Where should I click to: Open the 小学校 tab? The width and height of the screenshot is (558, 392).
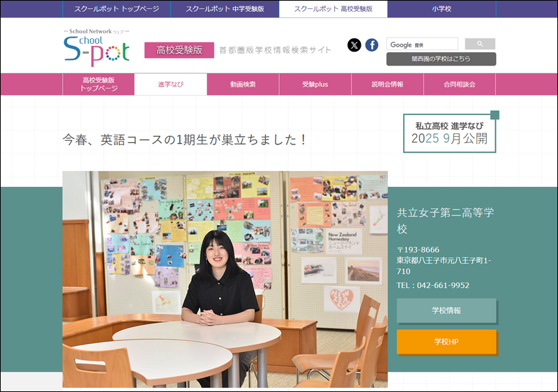pyautogui.click(x=442, y=9)
